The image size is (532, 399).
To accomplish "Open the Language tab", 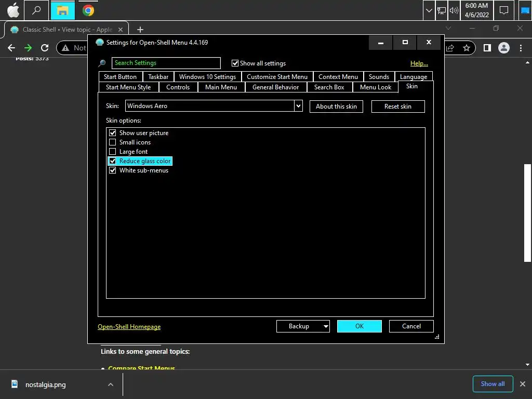I will click(413, 77).
